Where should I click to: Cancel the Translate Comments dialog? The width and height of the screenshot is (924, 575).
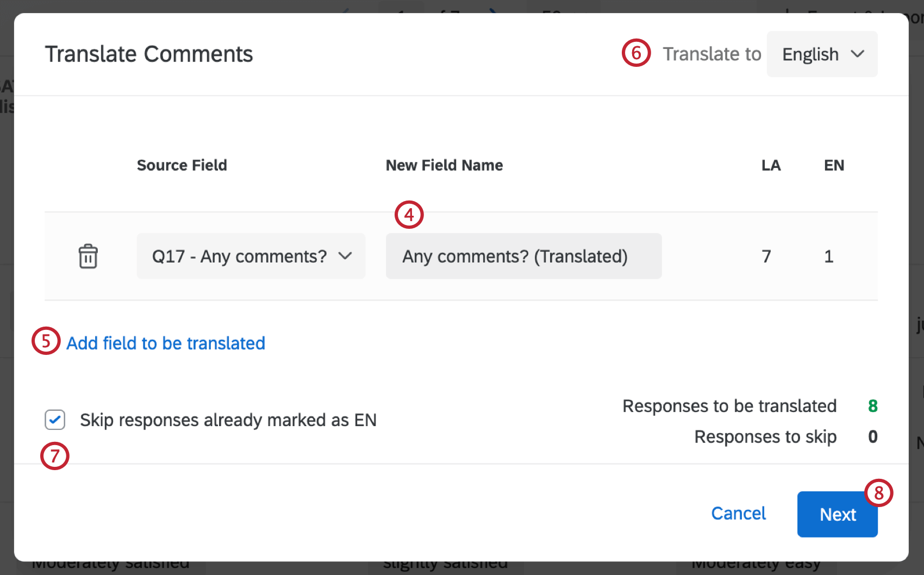click(738, 514)
